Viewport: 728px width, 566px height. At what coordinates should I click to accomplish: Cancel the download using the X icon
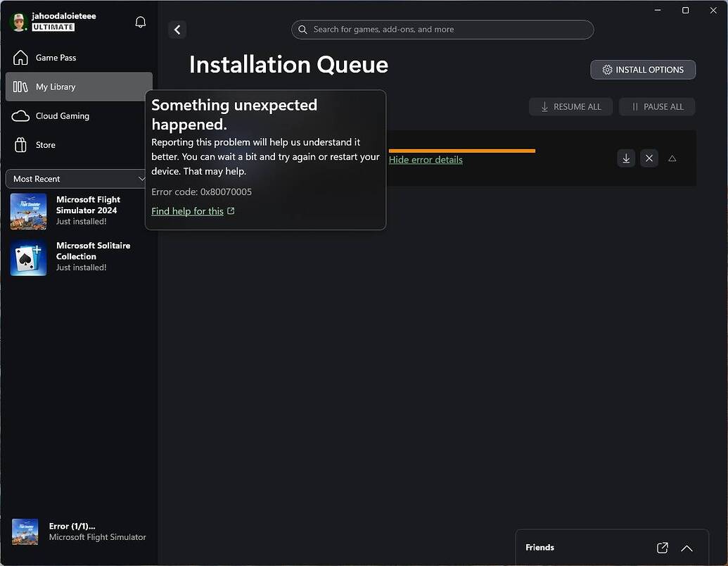[x=649, y=158]
